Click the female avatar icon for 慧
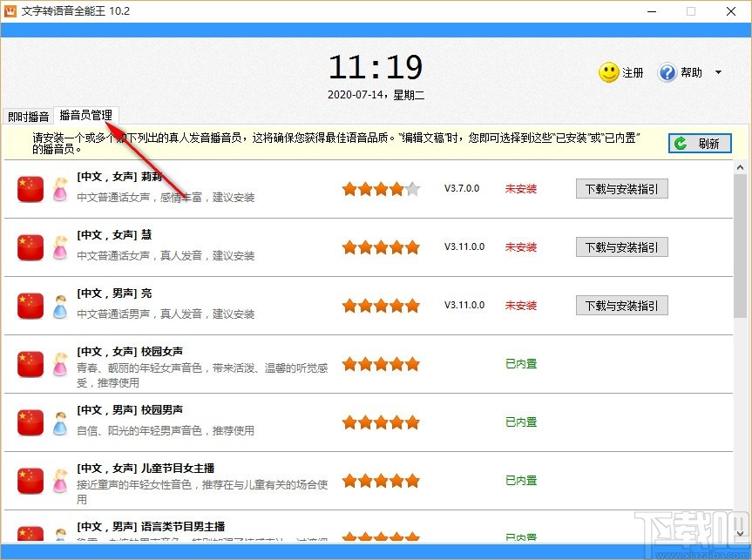The height and width of the screenshot is (560, 752). click(x=60, y=247)
